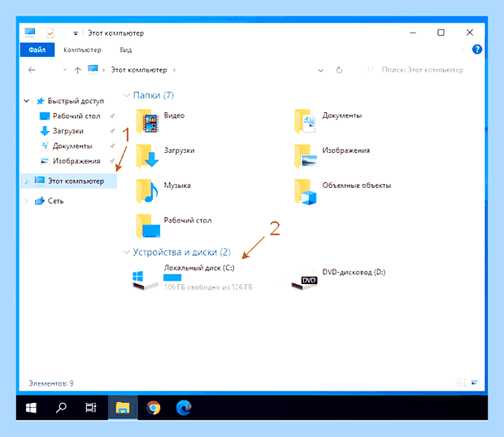The image size is (504, 437).
Task: Open the Музыка folder icon
Action: 147,191
